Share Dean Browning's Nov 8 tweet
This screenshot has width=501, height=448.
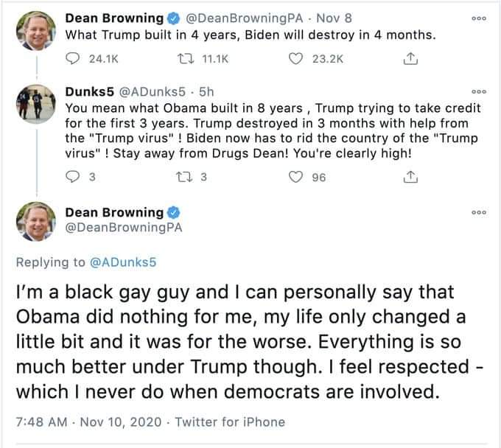click(x=410, y=58)
